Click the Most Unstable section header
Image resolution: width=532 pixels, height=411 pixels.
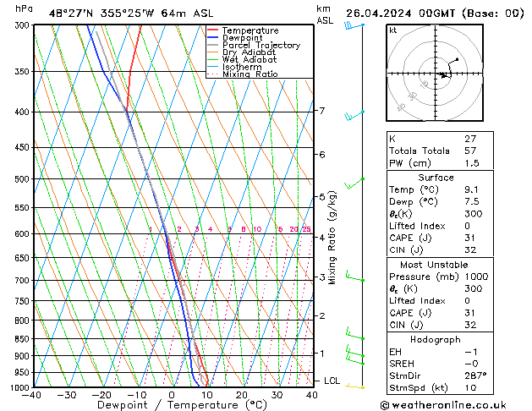pyautogui.click(x=436, y=265)
